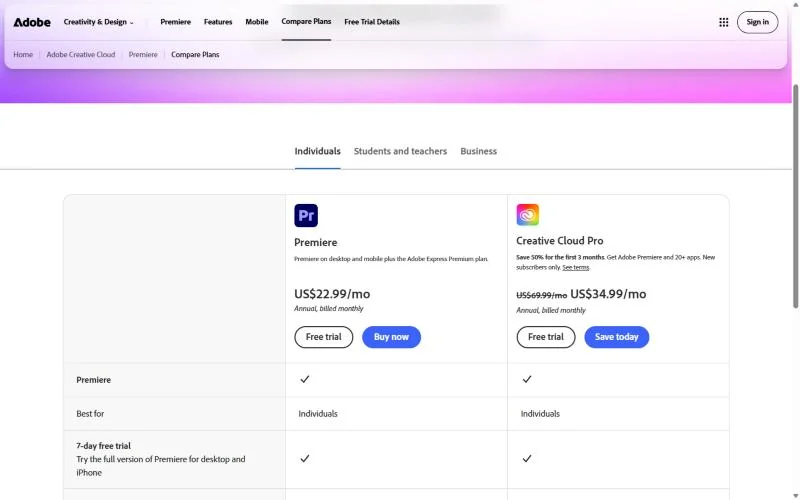This screenshot has height=500, width=800.
Task: Click the US$34.99/mo discounted price
Action: click(x=608, y=294)
